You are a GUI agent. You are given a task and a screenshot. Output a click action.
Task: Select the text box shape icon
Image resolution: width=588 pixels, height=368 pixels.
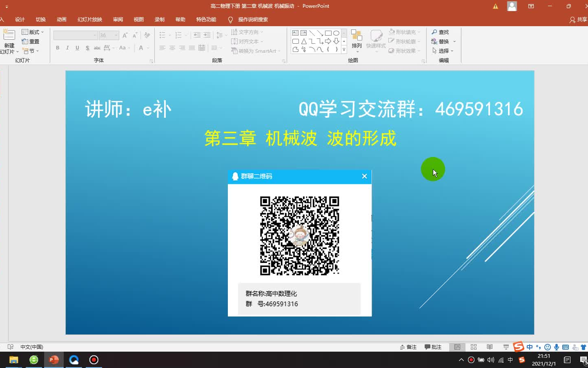point(296,33)
